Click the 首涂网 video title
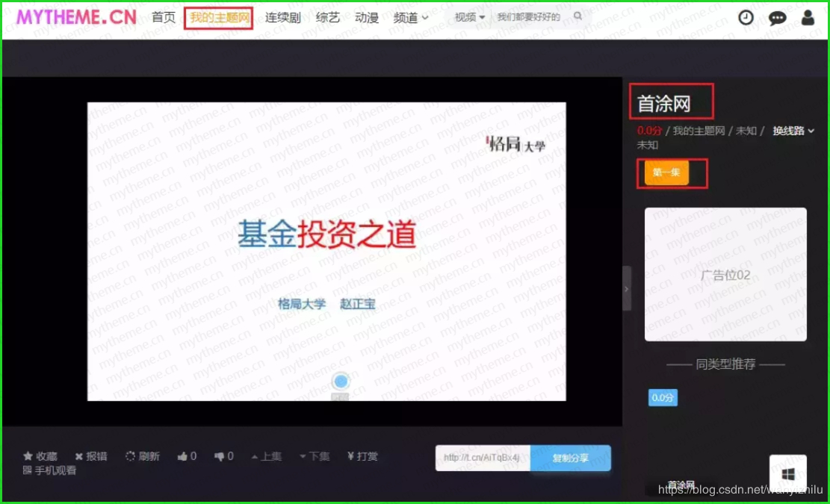This screenshot has width=830, height=504. tap(664, 104)
